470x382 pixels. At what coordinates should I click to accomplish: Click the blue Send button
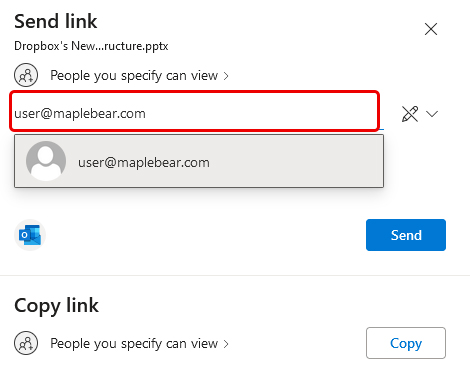point(406,235)
